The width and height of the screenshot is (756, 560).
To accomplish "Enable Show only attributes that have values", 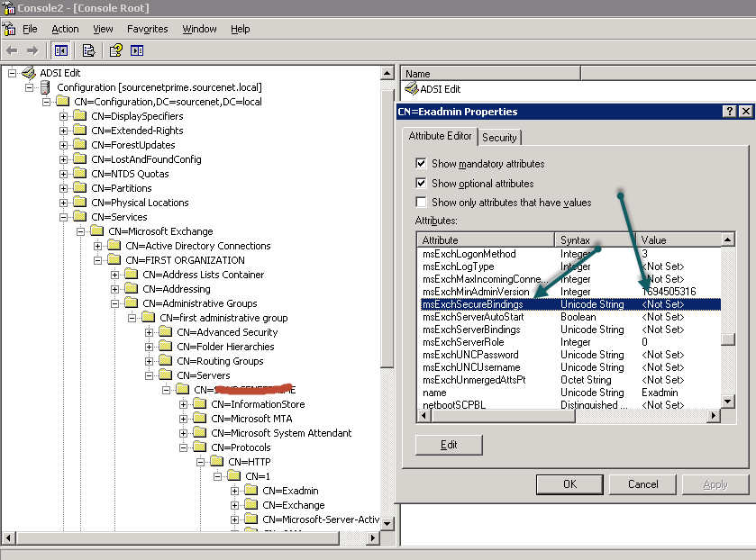I will coord(421,203).
